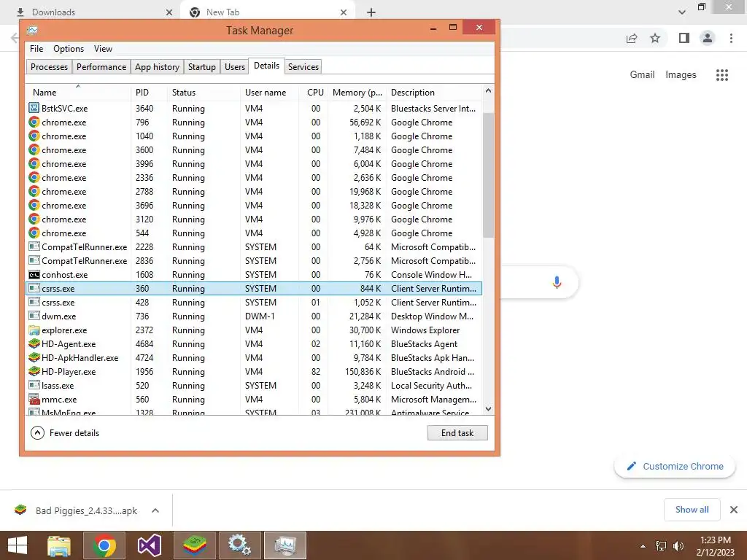Click the scrollbar down arrow in Details
The height and width of the screenshot is (560, 747).
(x=488, y=408)
